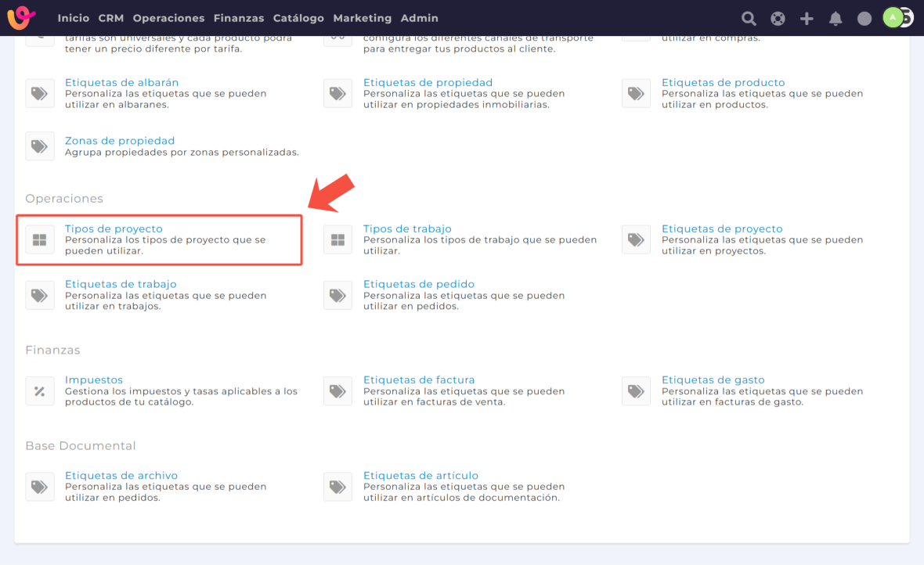This screenshot has height=565, width=924.
Task: Click the app logo in the navbar
Action: coord(21,17)
